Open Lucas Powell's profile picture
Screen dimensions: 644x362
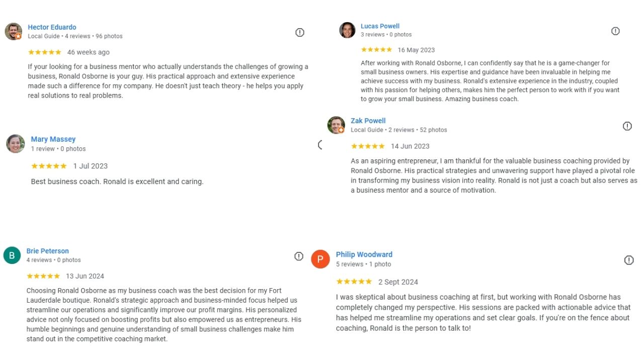[x=347, y=30]
